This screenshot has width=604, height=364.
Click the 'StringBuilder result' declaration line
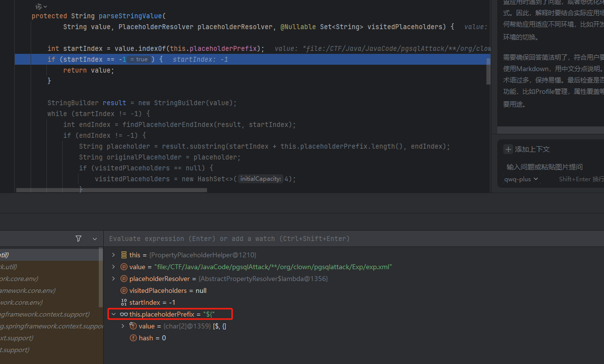point(142,103)
